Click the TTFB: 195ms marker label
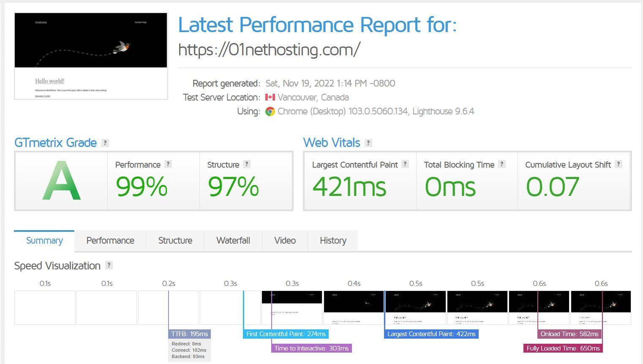 [190, 334]
